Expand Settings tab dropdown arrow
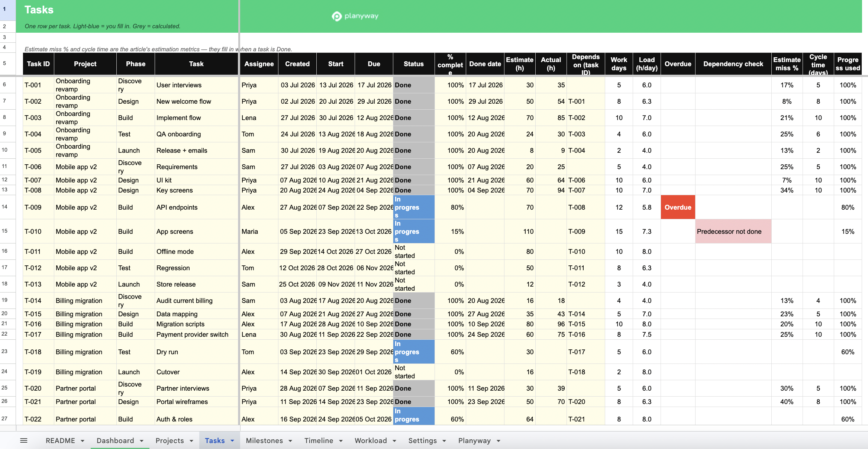This screenshot has height=449, width=868. (x=444, y=441)
